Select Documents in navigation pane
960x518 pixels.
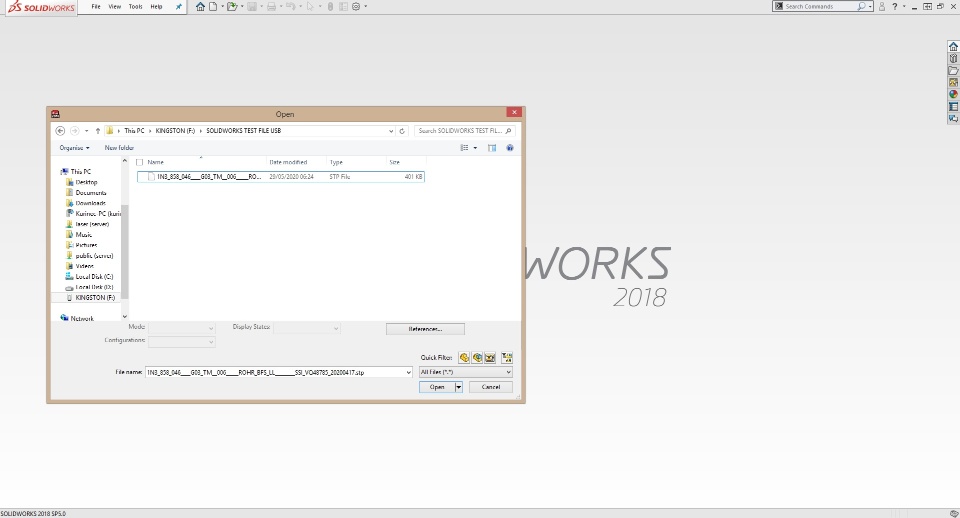tap(90, 193)
